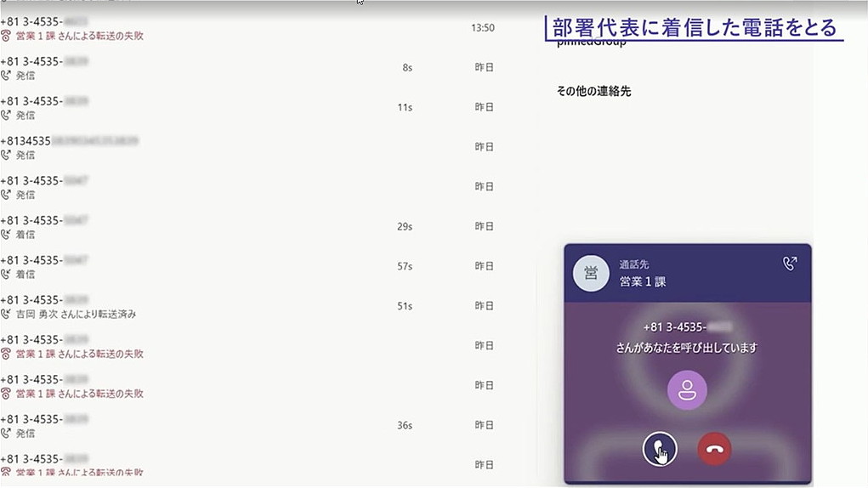The width and height of the screenshot is (868, 488).
Task: Click the 通話先 label in the popup
Action: click(x=634, y=264)
